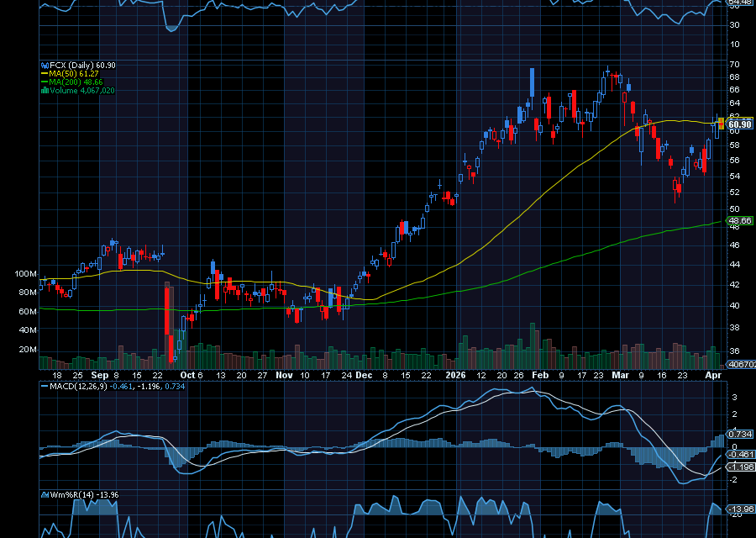Viewport: 756px width, 538px height.
Task: Click the blue MACD line icon in indicator pane
Action: pos(45,387)
